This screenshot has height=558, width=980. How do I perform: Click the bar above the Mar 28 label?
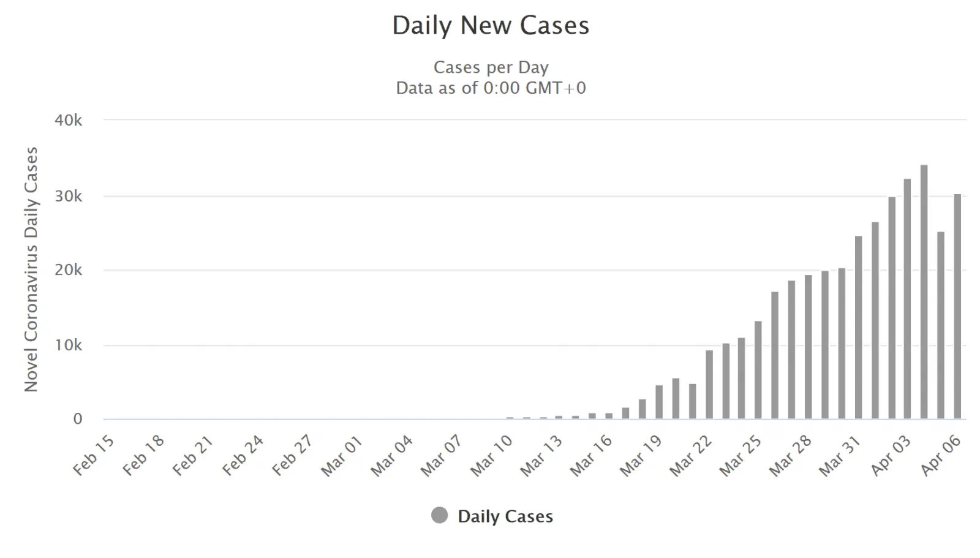click(x=808, y=347)
